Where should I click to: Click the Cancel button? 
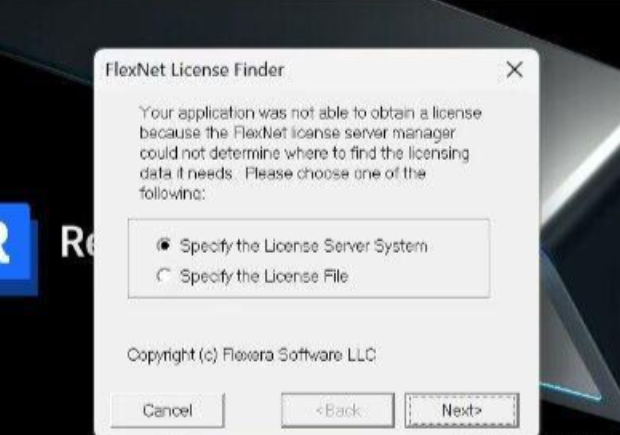[x=168, y=410]
